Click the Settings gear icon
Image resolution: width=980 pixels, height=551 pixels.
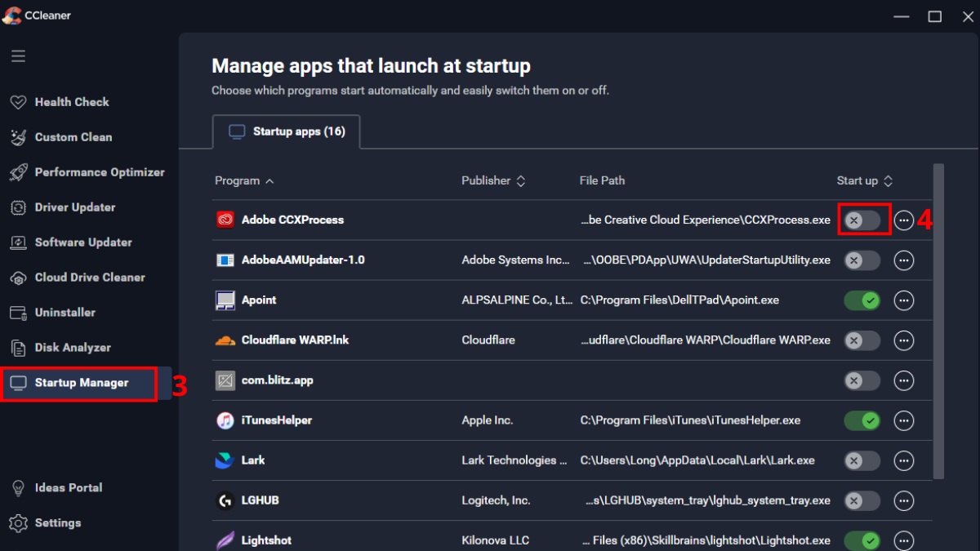(18, 523)
